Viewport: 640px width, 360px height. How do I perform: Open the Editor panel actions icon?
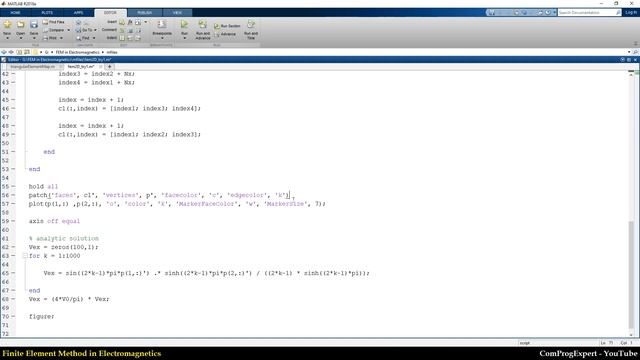622,60
